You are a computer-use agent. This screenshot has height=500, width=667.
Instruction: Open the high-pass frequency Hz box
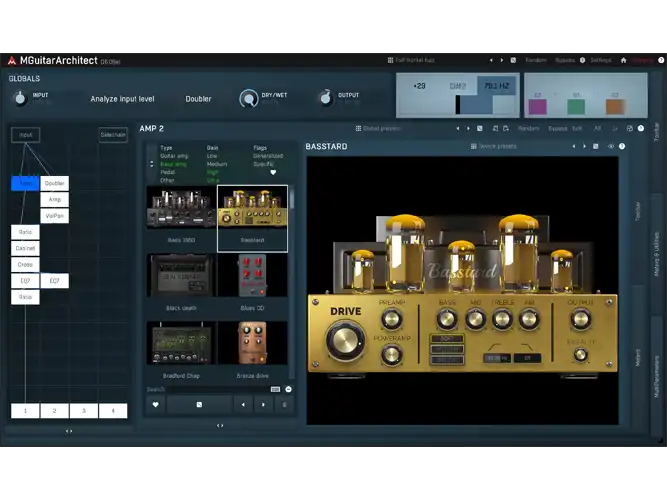[x=497, y=358]
